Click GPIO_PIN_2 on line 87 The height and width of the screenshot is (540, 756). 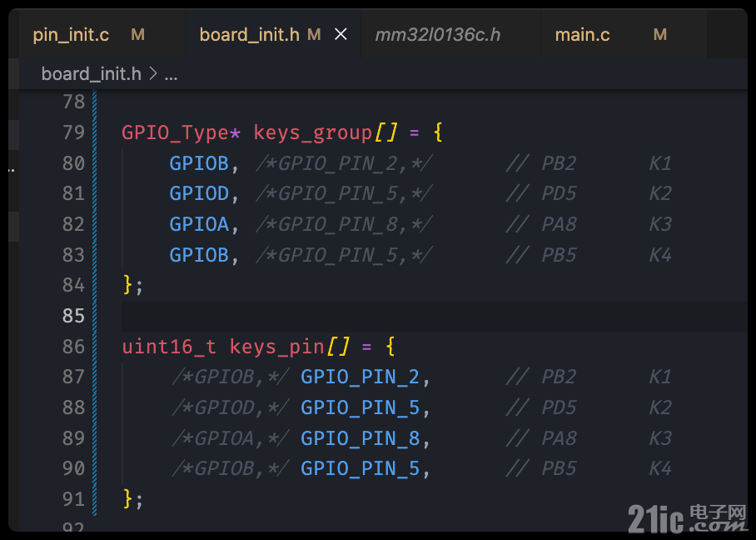[x=361, y=377]
